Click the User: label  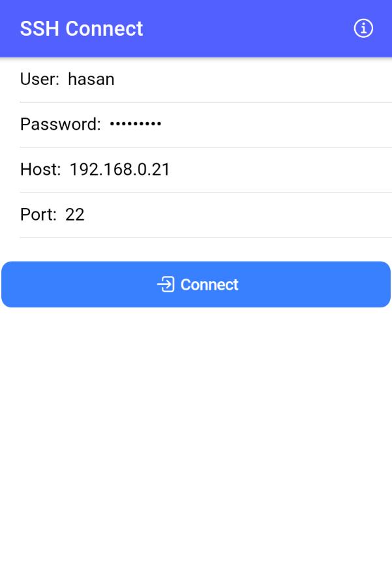pyautogui.click(x=40, y=79)
